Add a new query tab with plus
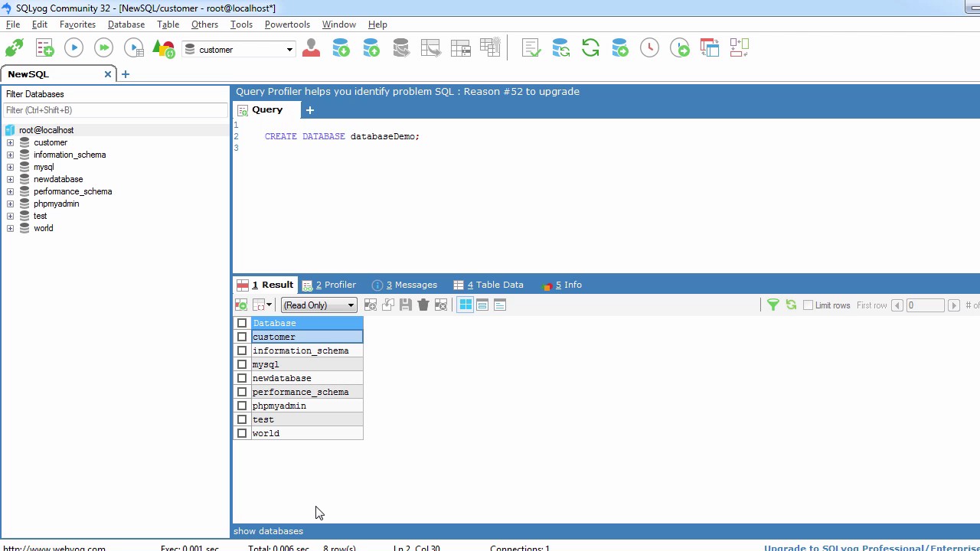The height and width of the screenshot is (551, 980). pyautogui.click(x=310, y=110)
